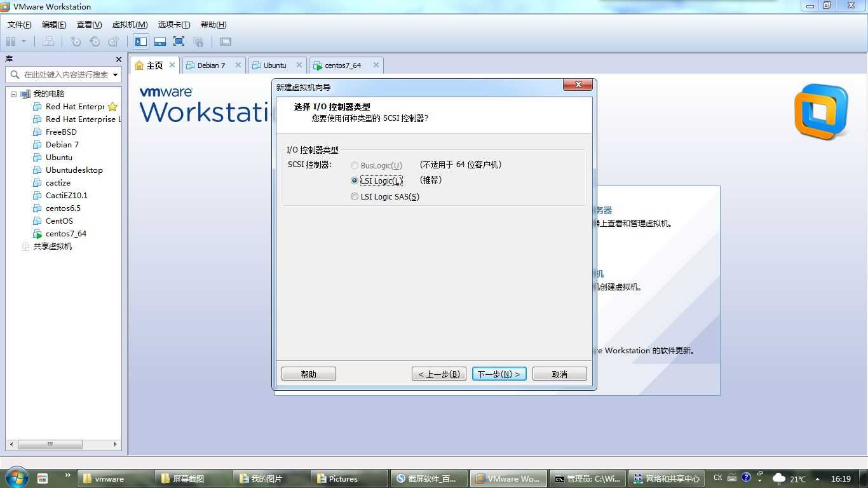Close the 新建虚拟机向导 dialog
Viewport: 868px width, 488px height.
[x=578, y=85]
